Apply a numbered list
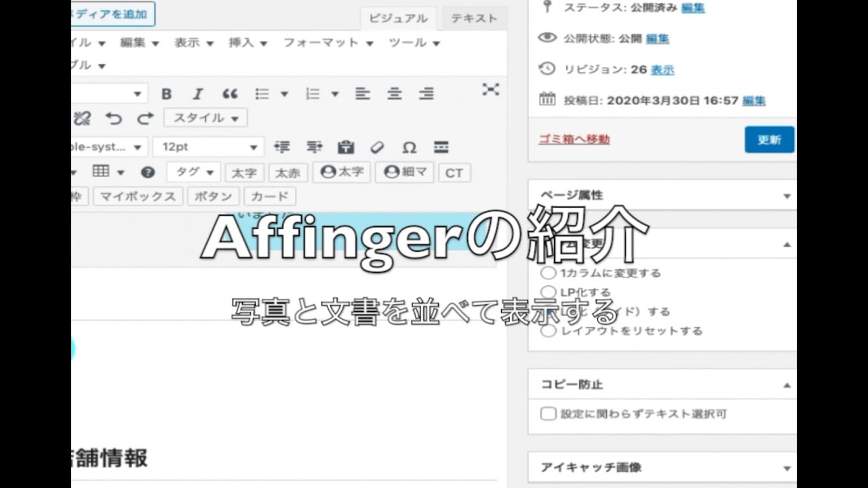Image resolution: width=868 pixels, height=488 pixels. click(313, 94)
